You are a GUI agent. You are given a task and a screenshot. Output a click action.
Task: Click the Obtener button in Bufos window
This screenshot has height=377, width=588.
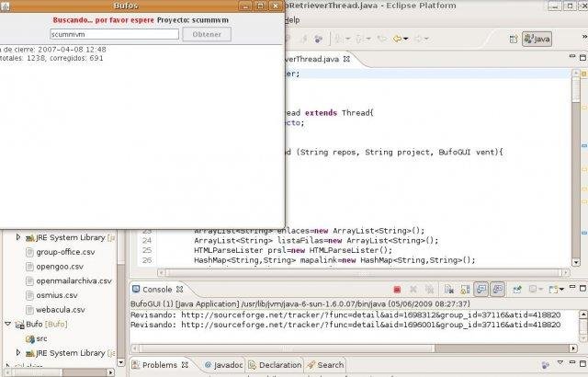(207, 34)
